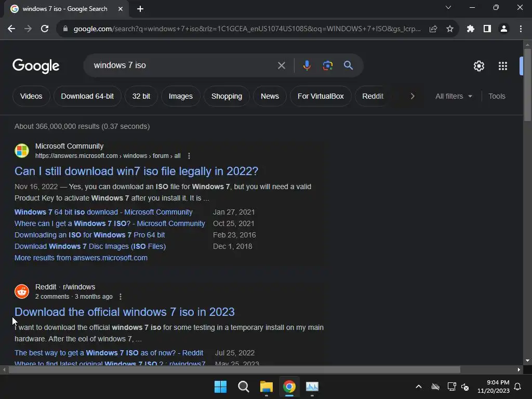Click the Chrome address bar URL

click(x=247, y=29)
